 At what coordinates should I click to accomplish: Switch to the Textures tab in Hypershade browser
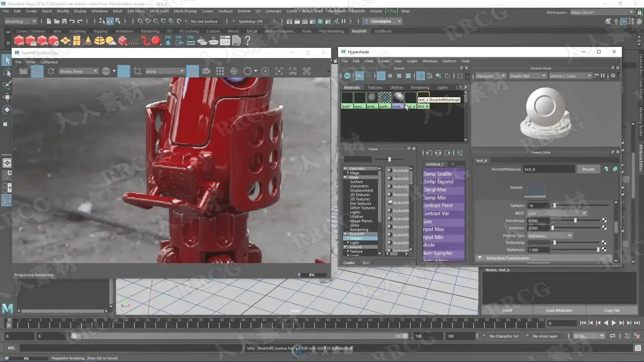pyautogui.click(x=375, y=87)
